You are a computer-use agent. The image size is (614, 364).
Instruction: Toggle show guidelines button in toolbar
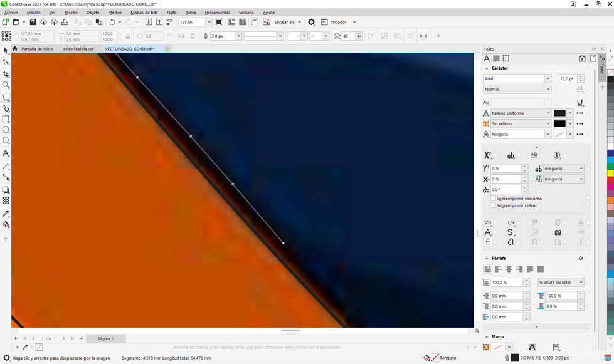(x=253, y=23)
